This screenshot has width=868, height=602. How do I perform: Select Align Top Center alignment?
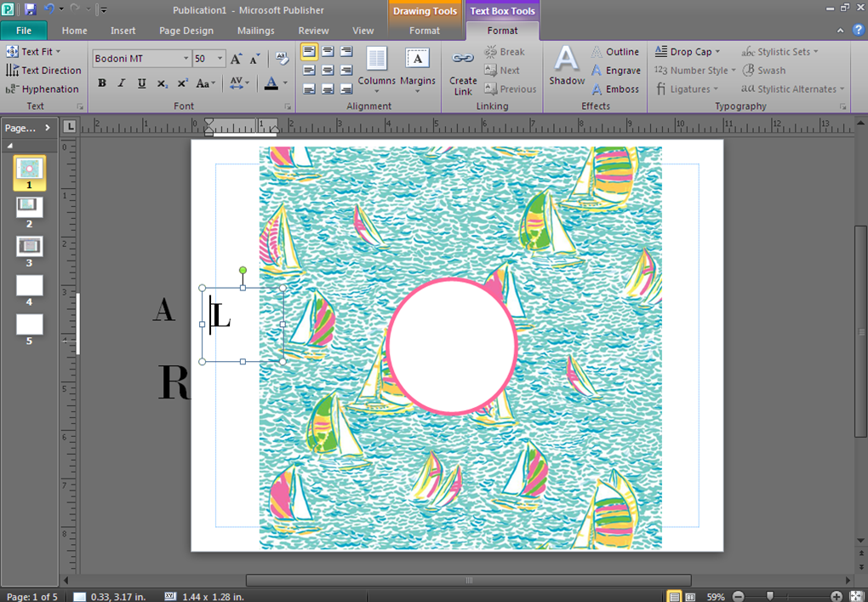tap(328, 52)
